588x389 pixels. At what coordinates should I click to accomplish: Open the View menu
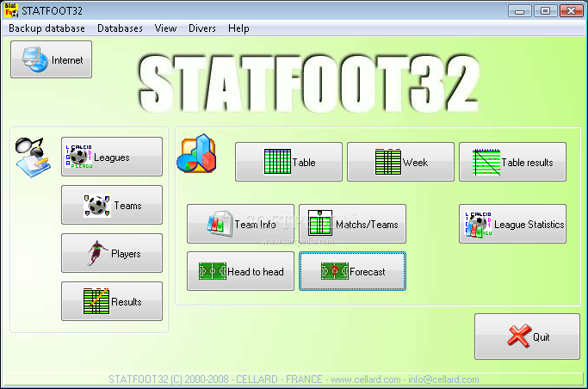click(x=165, y=28)
